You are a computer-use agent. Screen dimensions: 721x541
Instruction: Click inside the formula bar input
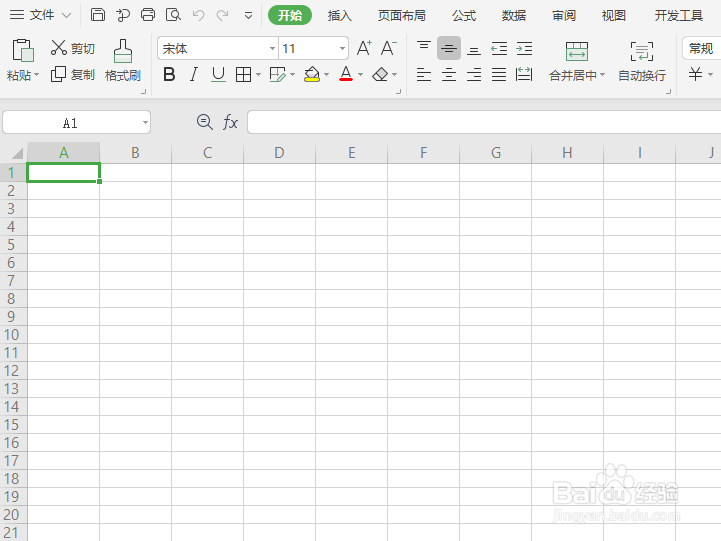click(x=484, y=122)
